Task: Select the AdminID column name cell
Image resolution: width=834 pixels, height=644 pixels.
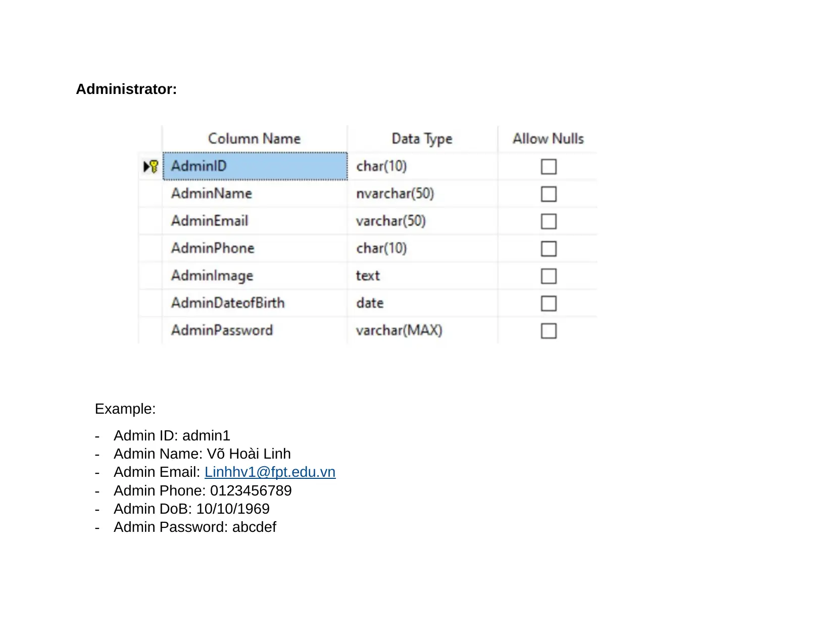Action: (255, 166)
